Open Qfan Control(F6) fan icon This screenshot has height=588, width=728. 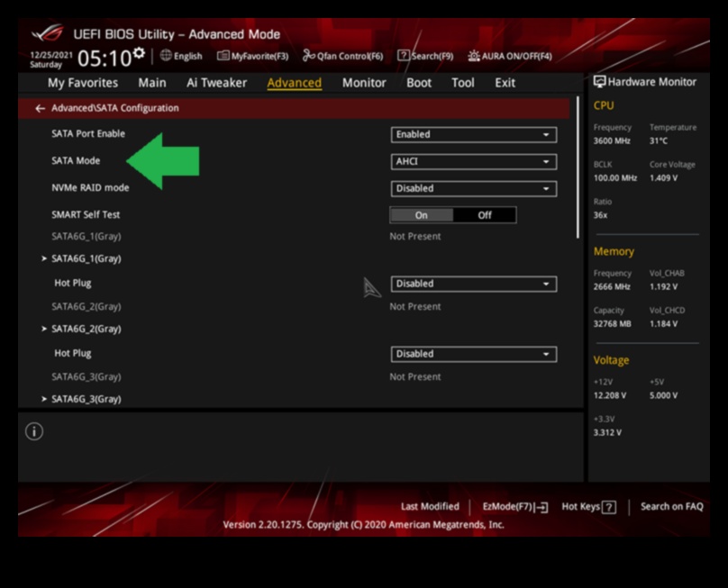[x=309, y=56]
